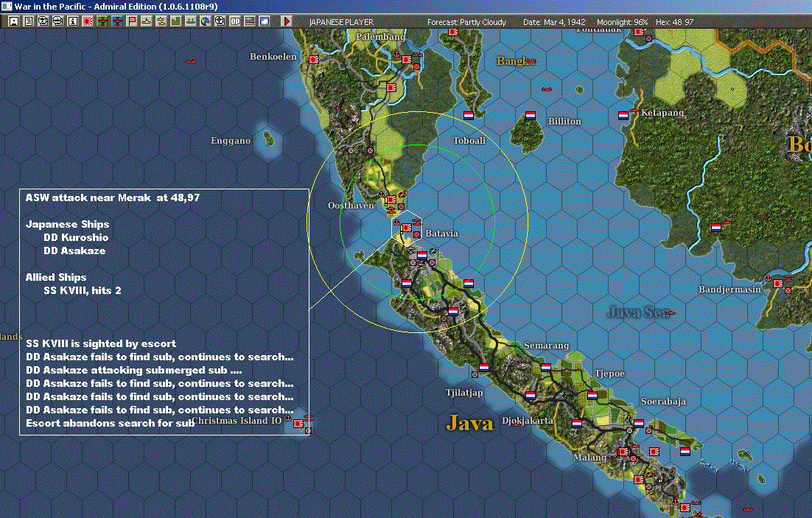The height and width of the screenshot is (518, 812).
Task: Click the 'Date: Mar 4, 1942' status text
Action: click(554, 22)
